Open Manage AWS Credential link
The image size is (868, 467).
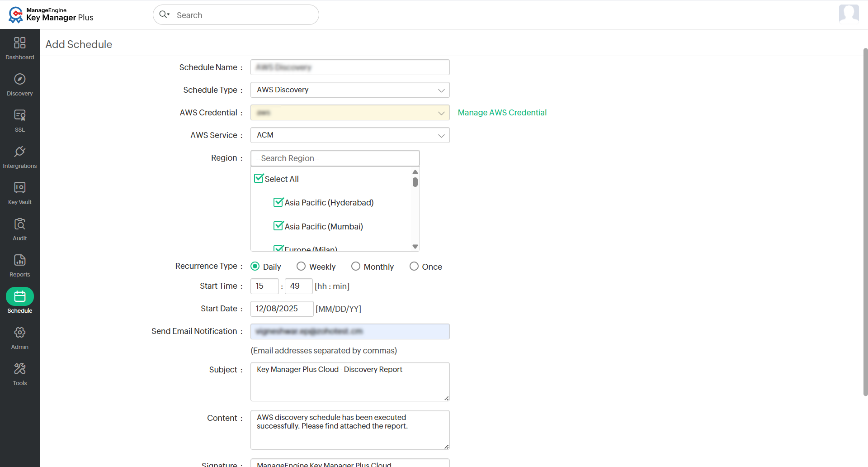click(502, 112)
